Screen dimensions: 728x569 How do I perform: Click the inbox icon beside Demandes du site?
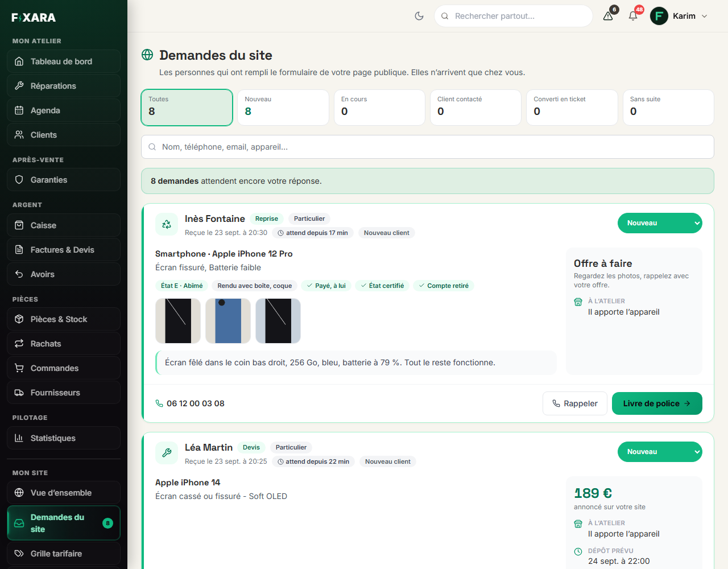pos(19,523)
